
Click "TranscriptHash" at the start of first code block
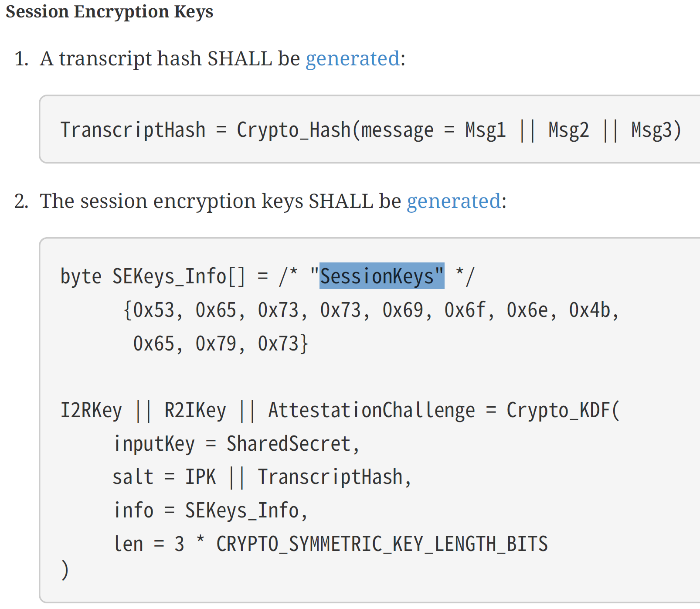point(133,130)
